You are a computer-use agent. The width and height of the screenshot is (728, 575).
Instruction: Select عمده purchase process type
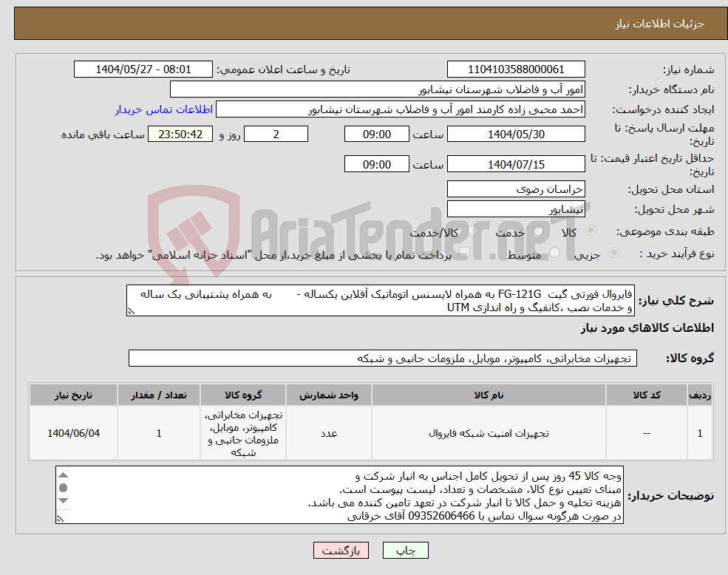coord(495,251)
